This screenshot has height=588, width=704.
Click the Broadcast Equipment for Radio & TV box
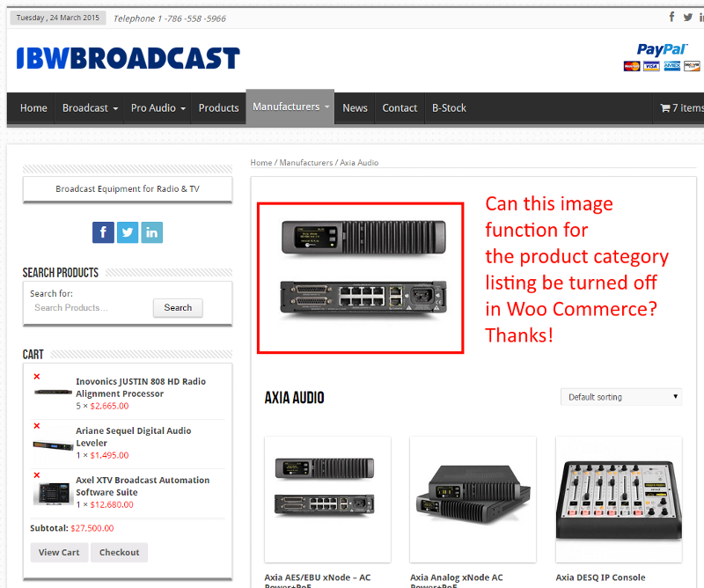click(128, 189)
